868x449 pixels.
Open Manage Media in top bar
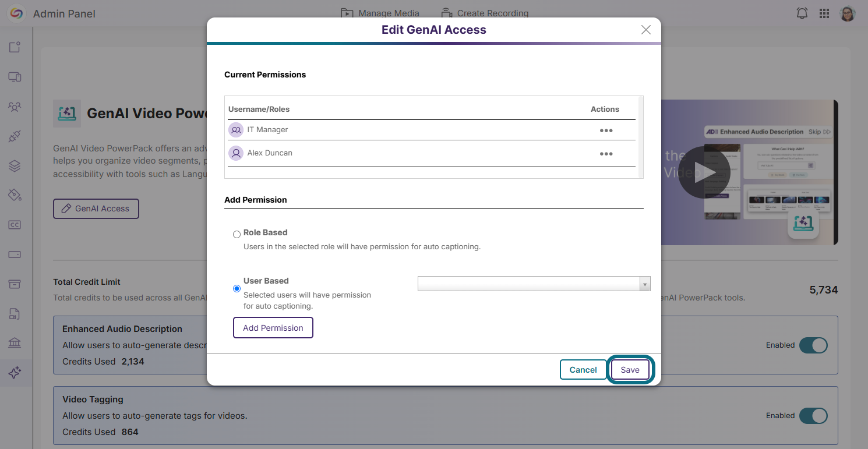[x=380, y=13]
